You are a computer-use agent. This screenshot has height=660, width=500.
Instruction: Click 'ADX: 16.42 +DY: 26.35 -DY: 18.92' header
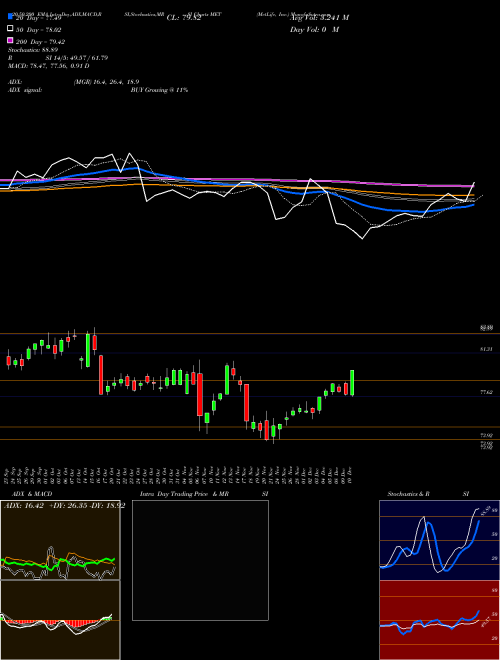pos(64,506)
